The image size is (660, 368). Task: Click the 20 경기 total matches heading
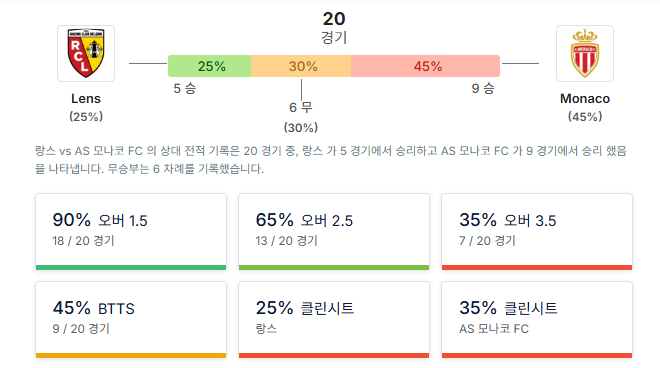click(x=334, y=27)
